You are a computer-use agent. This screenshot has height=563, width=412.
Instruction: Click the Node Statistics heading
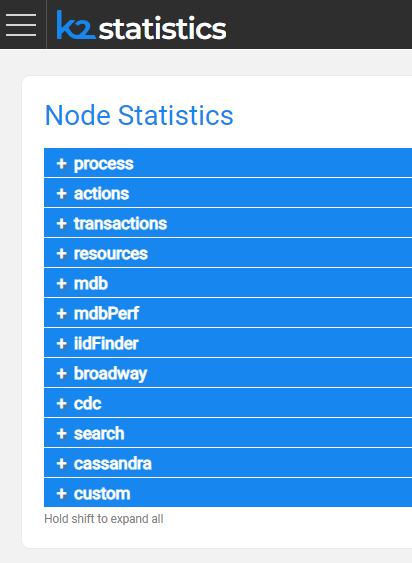click(x=139, y=115)
